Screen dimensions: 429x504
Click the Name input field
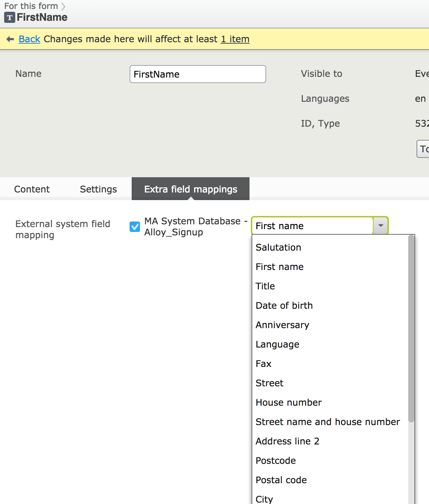[198, 74]
